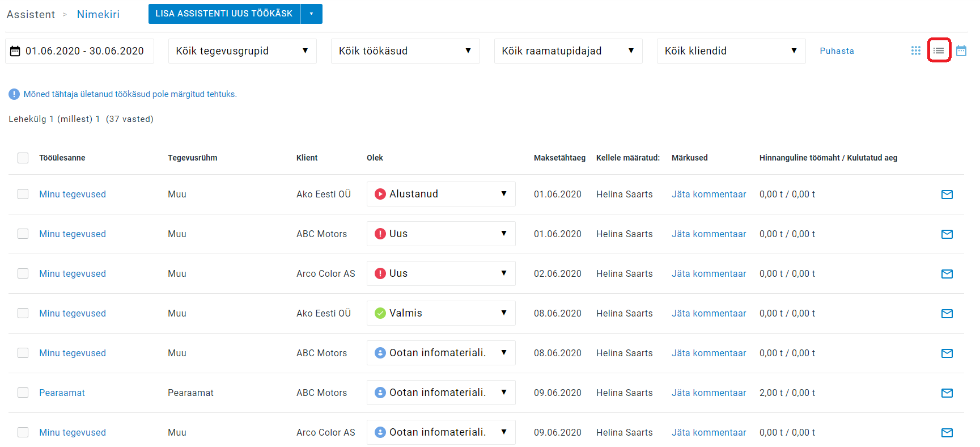980x447 pixels.
Task: Tick checkbox for Arco Color AS 02.06.2020 row
Action: pos(23,273)
